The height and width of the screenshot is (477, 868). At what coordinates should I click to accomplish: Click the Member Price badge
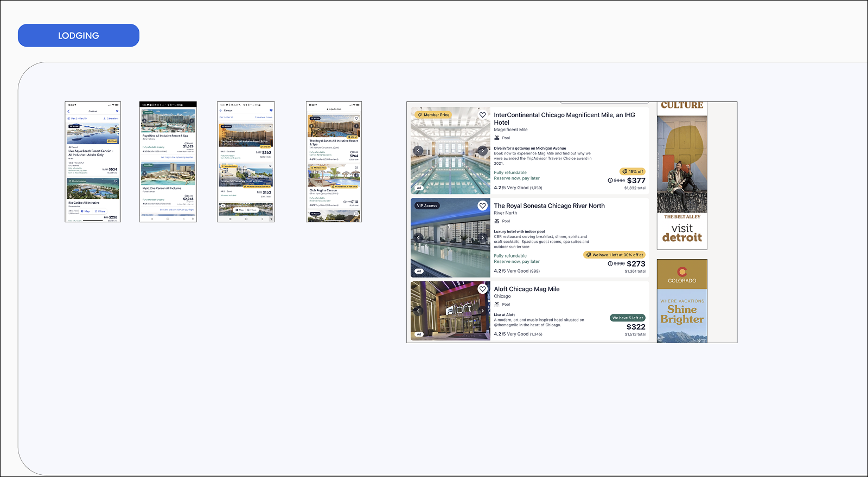(x=433, y=115)
